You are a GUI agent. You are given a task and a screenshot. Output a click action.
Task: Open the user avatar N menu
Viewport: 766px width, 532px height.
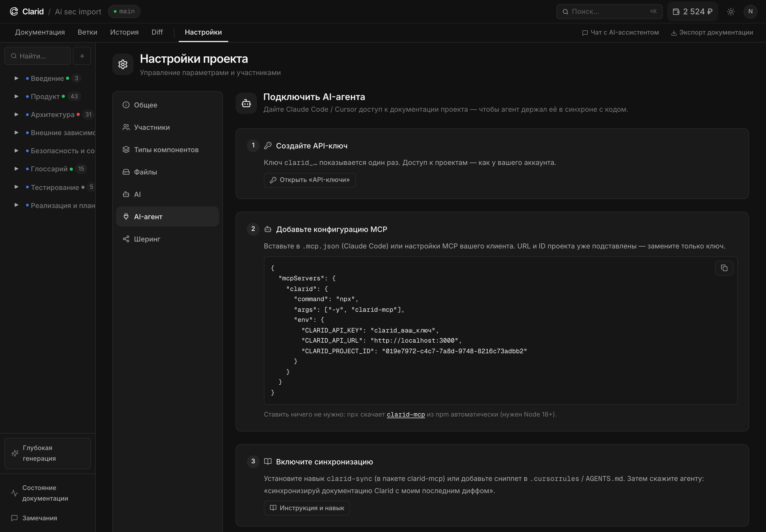[x=750, y=12]
